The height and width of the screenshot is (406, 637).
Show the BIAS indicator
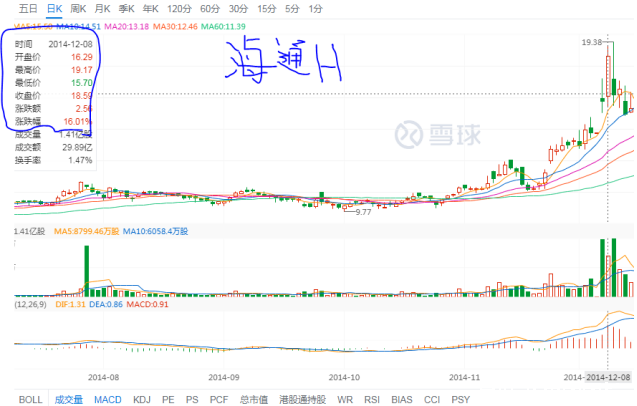pyautogui.click(x=402, y=399)
